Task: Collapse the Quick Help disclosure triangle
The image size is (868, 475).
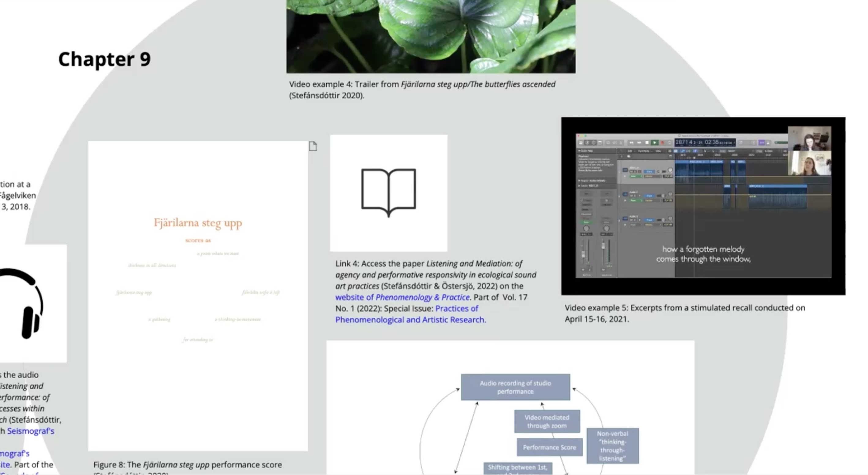Action: 579,151
